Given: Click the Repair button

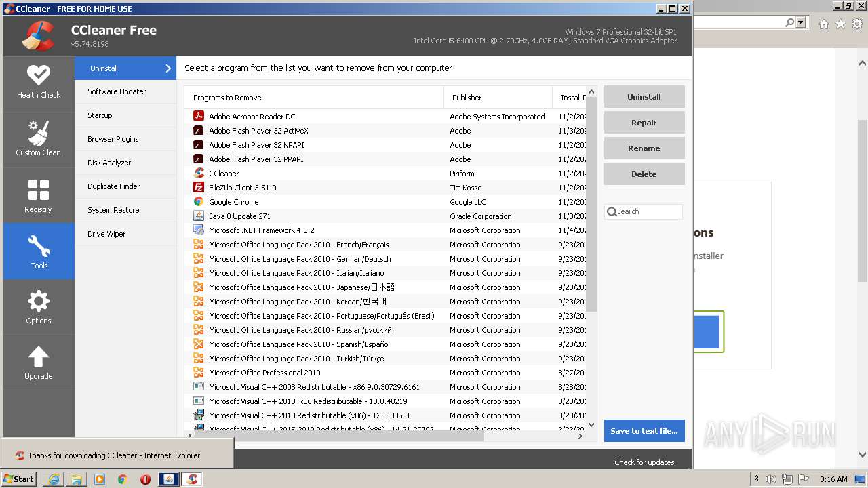Looking at the screenshot, I should click(x=644, y=123).
